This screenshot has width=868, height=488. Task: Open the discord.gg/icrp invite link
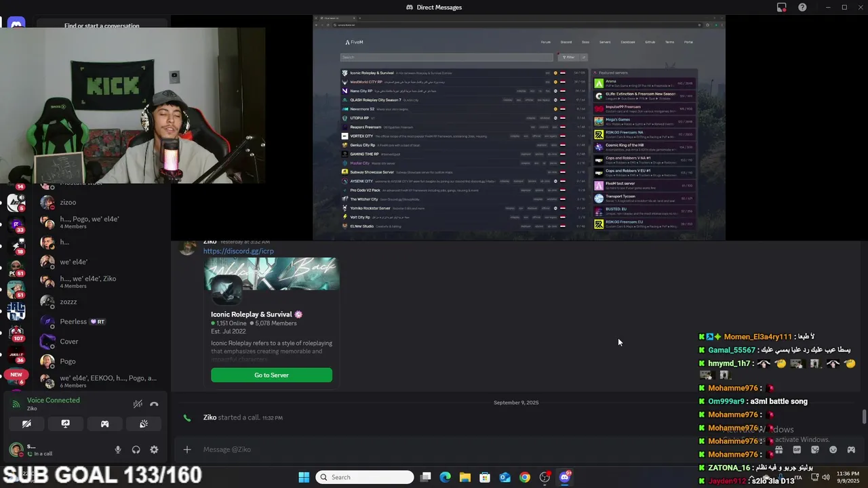pyautogui.click(x=239, y=251)
